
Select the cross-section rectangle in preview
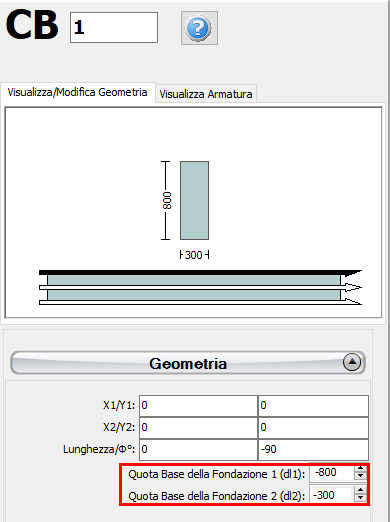coord(195,200)
